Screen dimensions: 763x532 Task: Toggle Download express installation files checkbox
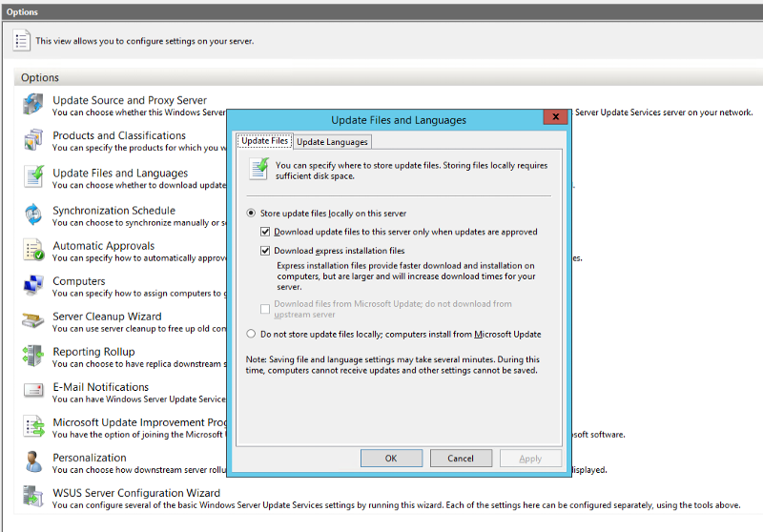265,251
